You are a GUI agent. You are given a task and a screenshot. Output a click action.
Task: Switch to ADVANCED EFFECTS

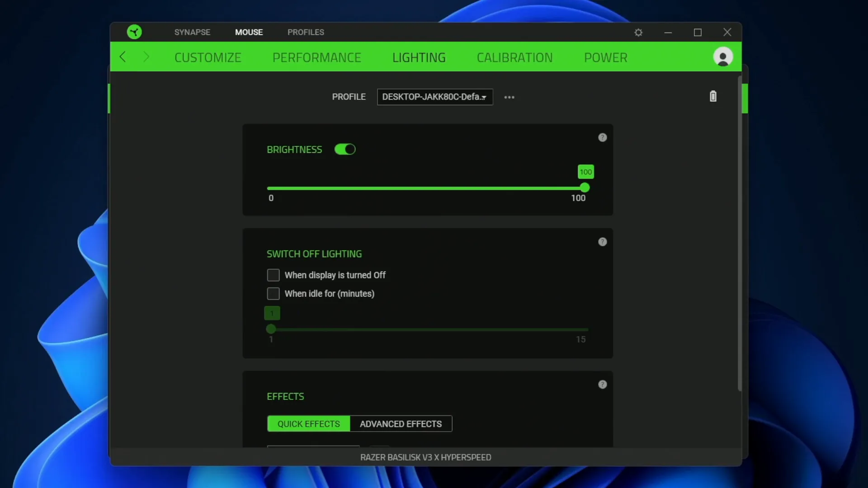(401, 424)
